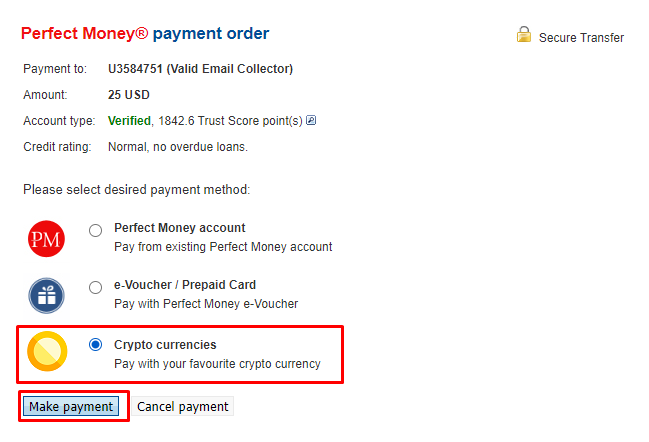Screen dimensions: 649x442
Task: Click the Perfect Money payment order heading
Action: 145,34
